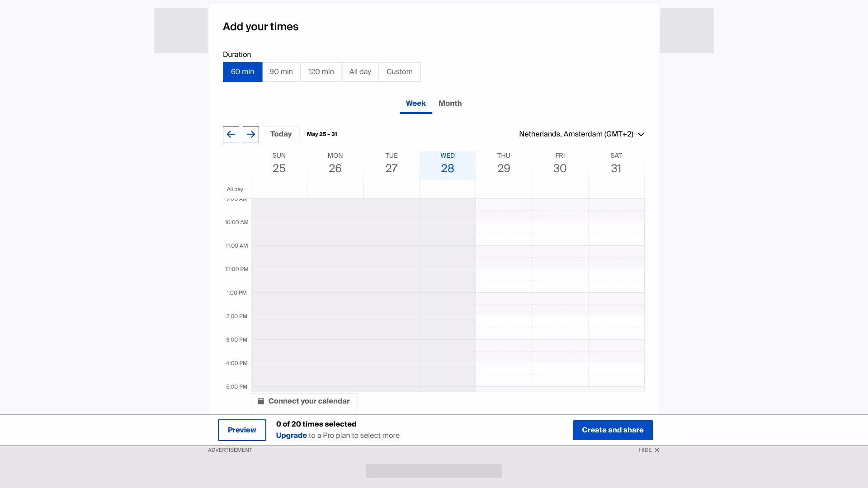Click the Preview button
Screen dimensions: 868x488
[242, 430]
